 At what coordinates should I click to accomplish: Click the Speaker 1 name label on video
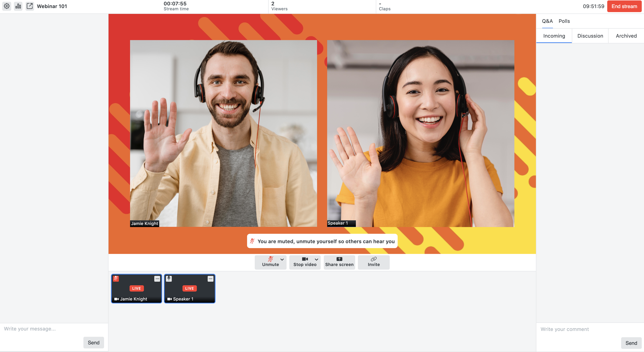(341, 223)
